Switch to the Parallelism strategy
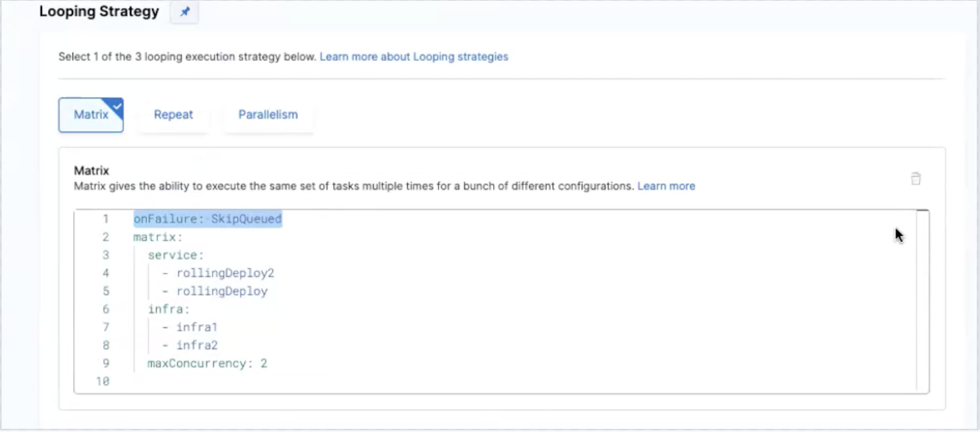The height and width of the screenshot is (432, 980). 267,114
